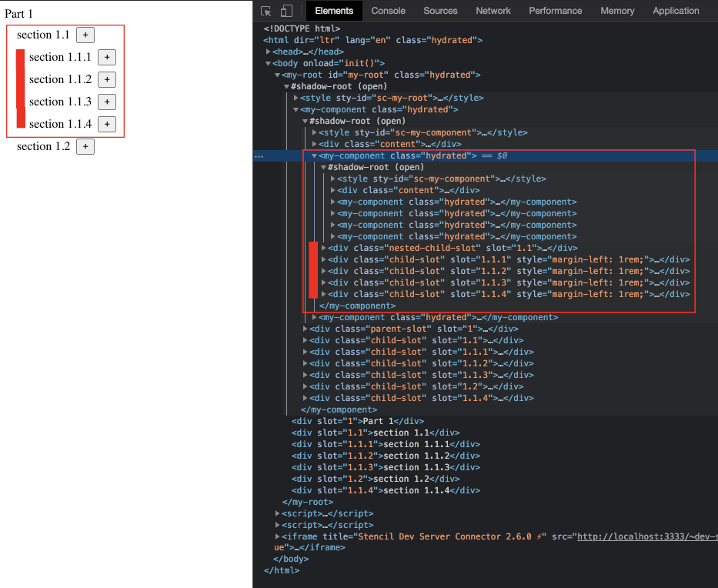The height and width of the screenshot is (588, 718).
Task: Select the closing html tag line
Action: 281,570
